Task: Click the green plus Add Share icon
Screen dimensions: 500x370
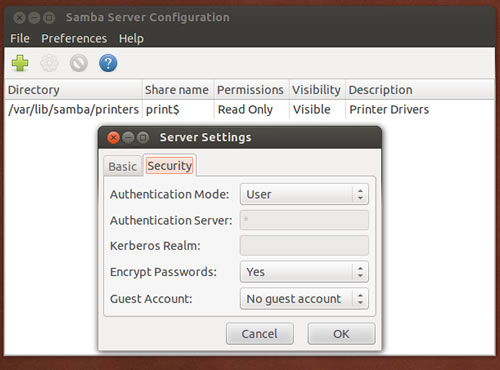Action: pos(20,63)
